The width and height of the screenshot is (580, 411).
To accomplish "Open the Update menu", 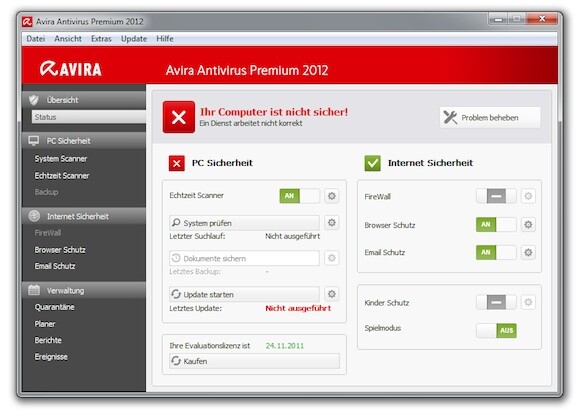I will pos(134,38).
